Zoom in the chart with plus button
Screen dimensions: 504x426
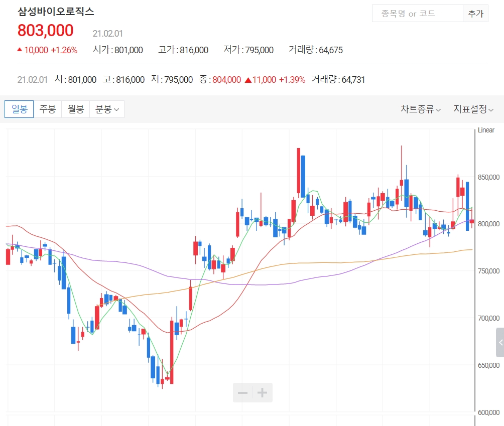point(262,392)
